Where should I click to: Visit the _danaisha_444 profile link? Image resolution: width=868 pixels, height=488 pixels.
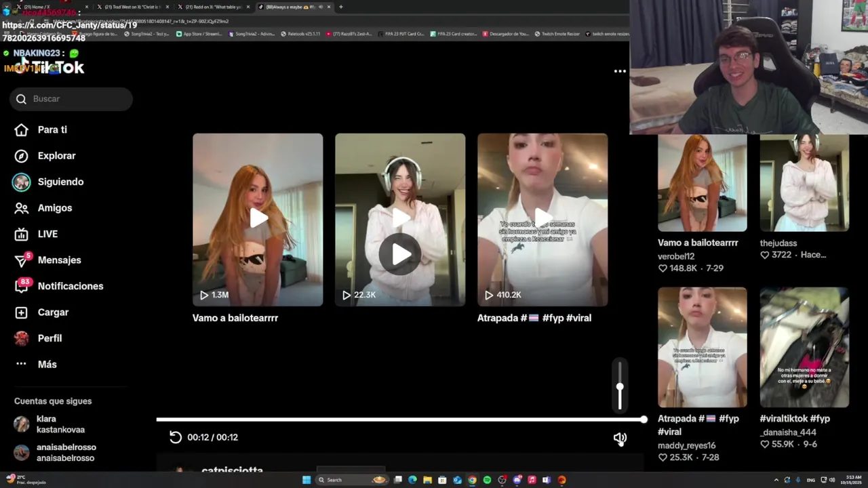point(788,432)
